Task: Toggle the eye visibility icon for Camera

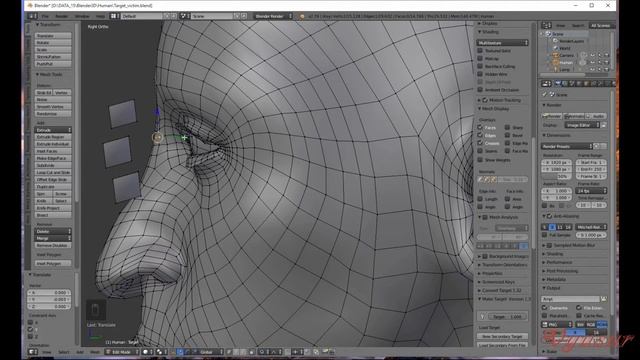Action: (x=592, y=55)
